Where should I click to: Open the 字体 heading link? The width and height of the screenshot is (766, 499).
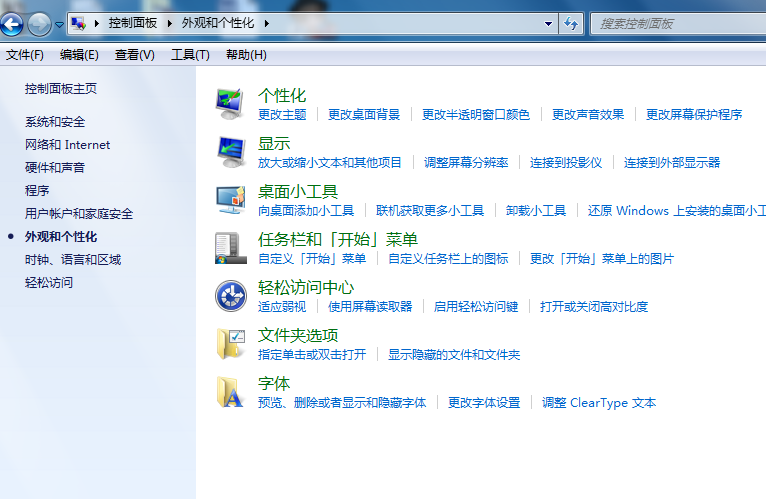[x=274, y=383]
